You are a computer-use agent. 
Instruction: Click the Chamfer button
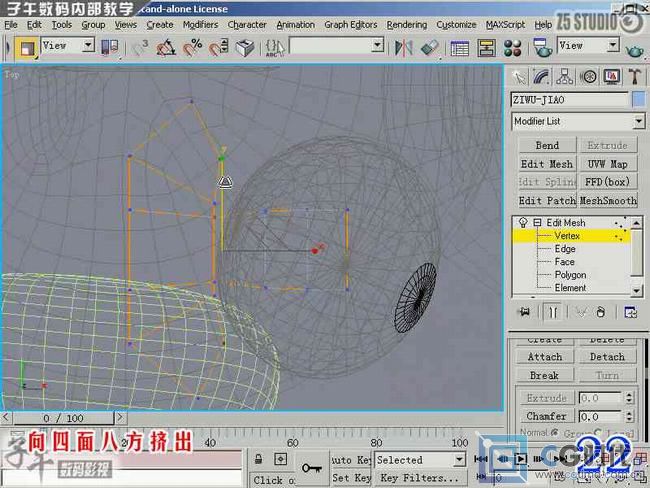tap(546, 416)
